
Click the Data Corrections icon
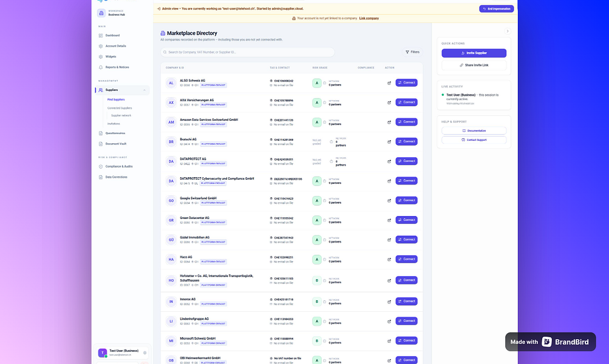pos(101,177)
